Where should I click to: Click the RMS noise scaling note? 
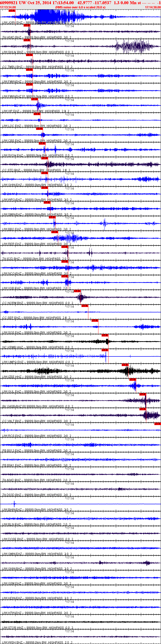coord(80,7)
